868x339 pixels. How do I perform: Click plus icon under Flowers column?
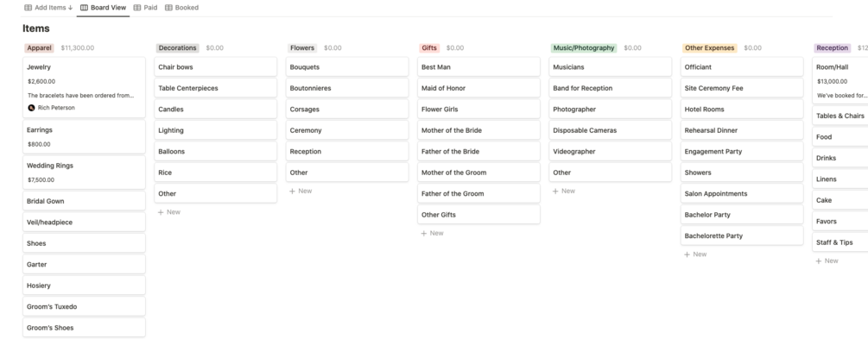(292, 191)
